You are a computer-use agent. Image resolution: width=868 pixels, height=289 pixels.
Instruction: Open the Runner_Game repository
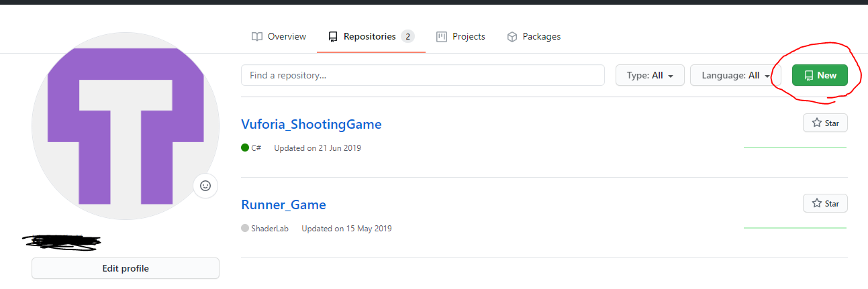(x=283, y=205)
